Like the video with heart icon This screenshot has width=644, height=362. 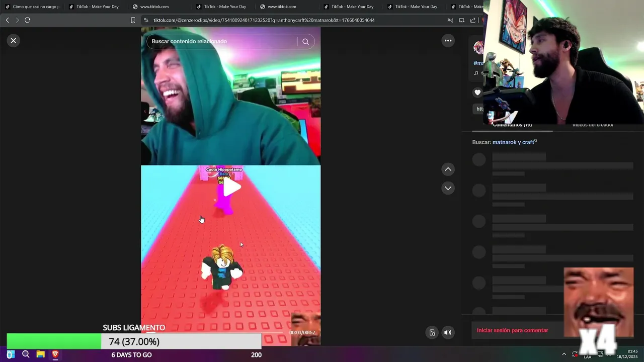pos(477,93)
